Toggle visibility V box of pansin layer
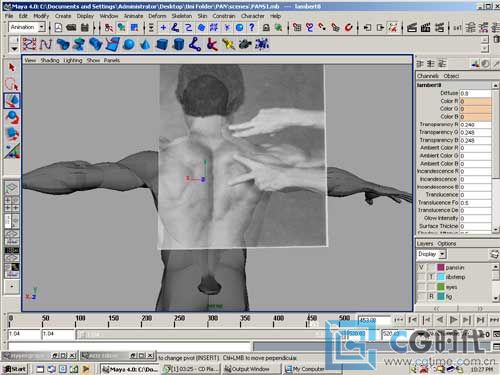 point(421,267)
